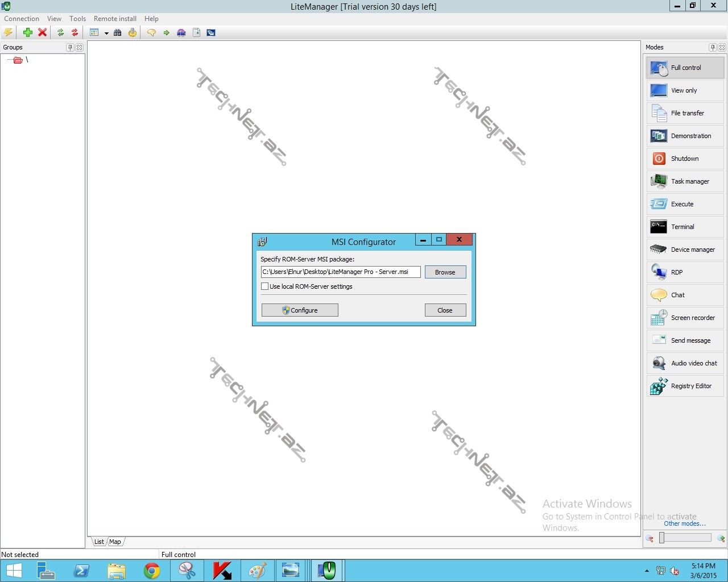
Task: Select the Terminal mode icon
Action: pyautogui.click(x=659, y=227)
